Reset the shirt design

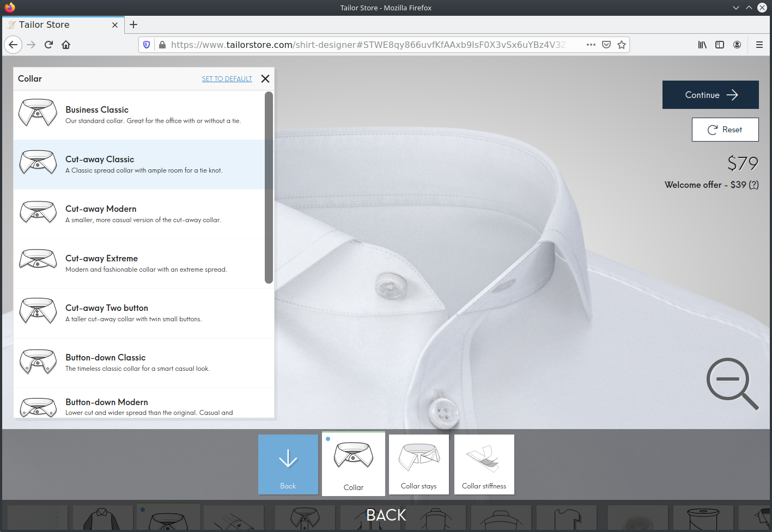tap(725, 130)
